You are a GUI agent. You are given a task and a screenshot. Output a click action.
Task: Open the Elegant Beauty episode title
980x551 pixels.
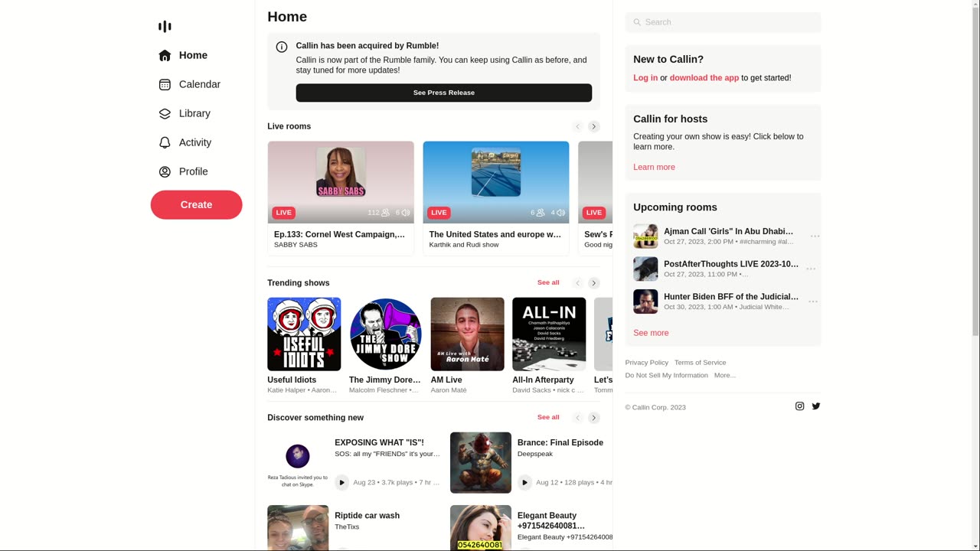[551, 520]
